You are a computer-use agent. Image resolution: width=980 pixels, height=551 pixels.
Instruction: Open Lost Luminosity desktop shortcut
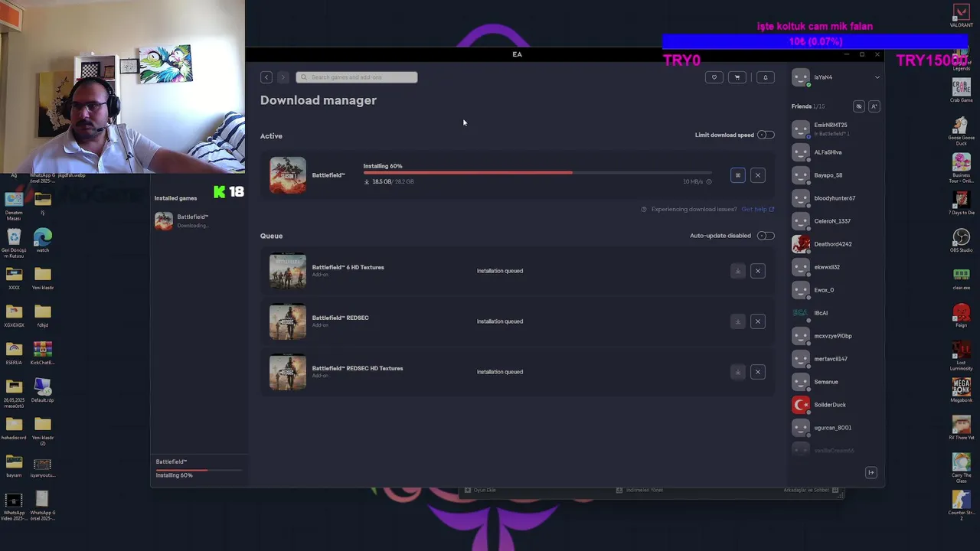961,356
